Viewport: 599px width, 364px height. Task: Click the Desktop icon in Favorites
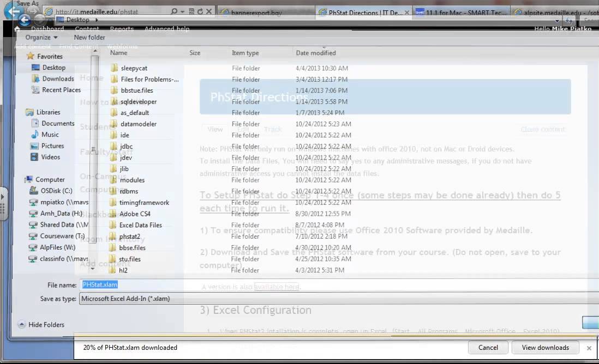point(35,68)
